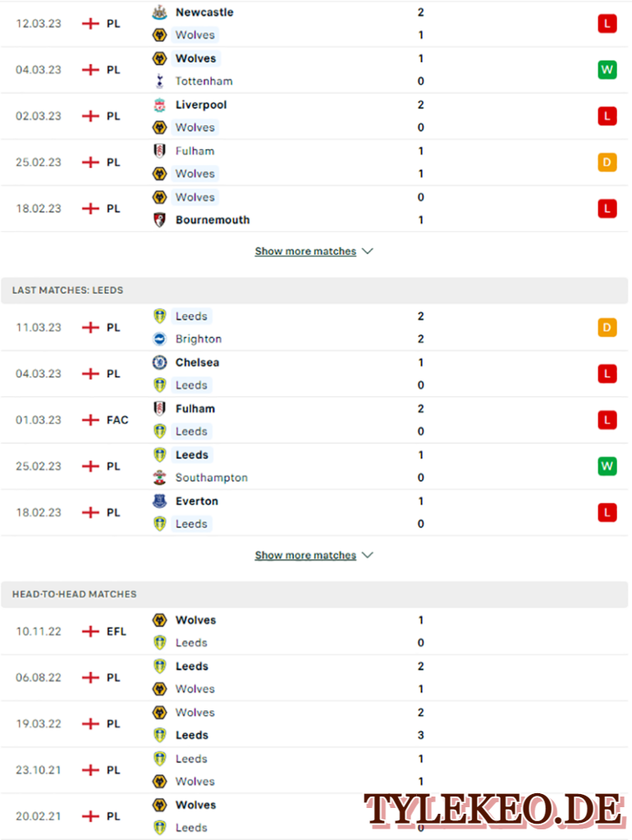Open the Wolves vs Leeds EFL match from 10.11.22
This screenshot has height=840, width=632.
click(314, 631)
